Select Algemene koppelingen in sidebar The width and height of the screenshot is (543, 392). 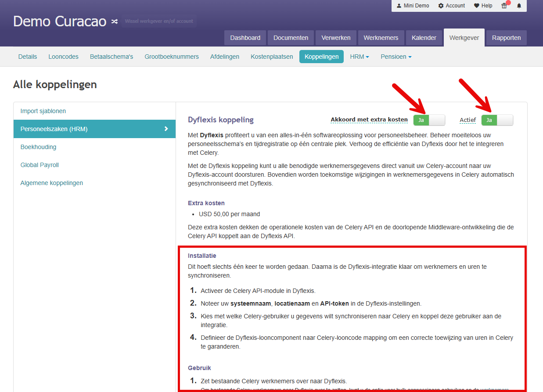point(94,183)
